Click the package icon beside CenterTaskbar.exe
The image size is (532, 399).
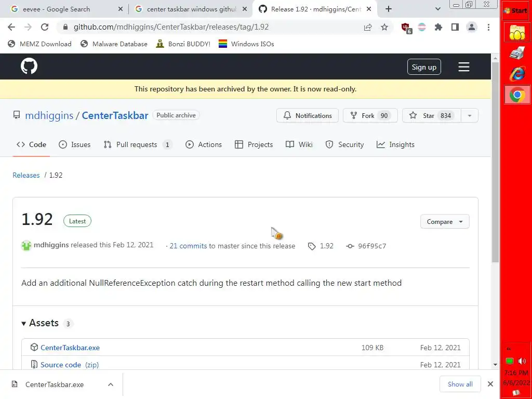coord(34,347)
